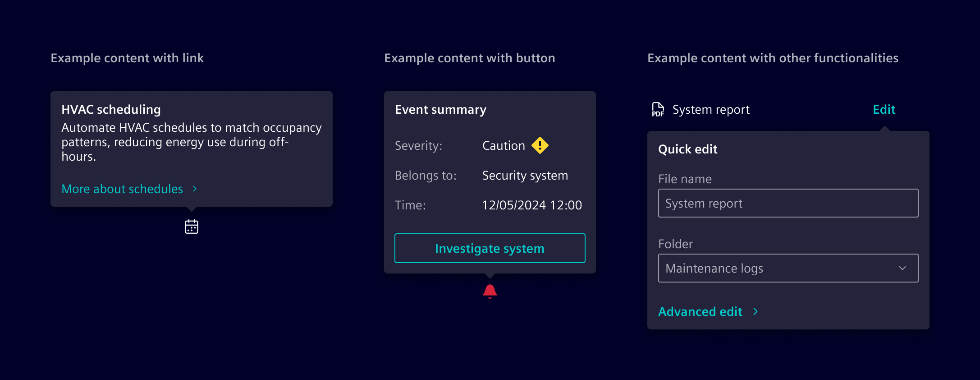Click the Event summary heading
The image size is (980, 380).
click(440, 109)
